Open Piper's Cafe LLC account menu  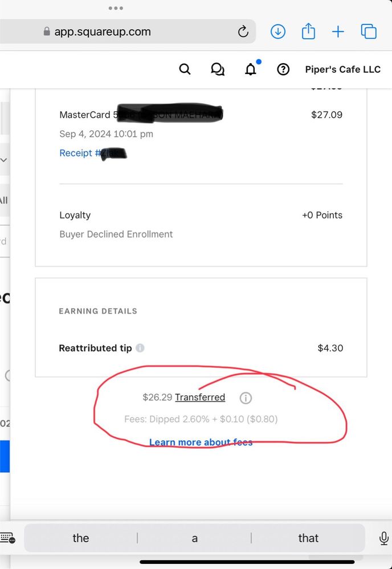coord(342,69)
